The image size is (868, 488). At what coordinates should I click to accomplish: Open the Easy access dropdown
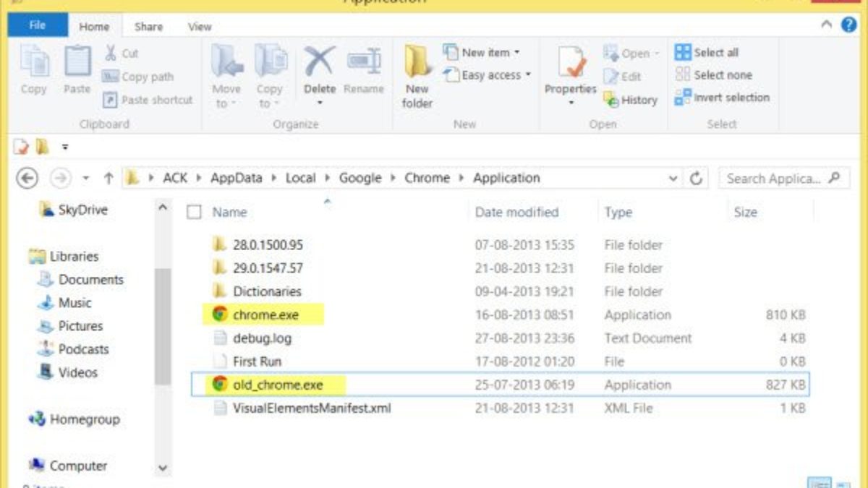coord(487,75)
